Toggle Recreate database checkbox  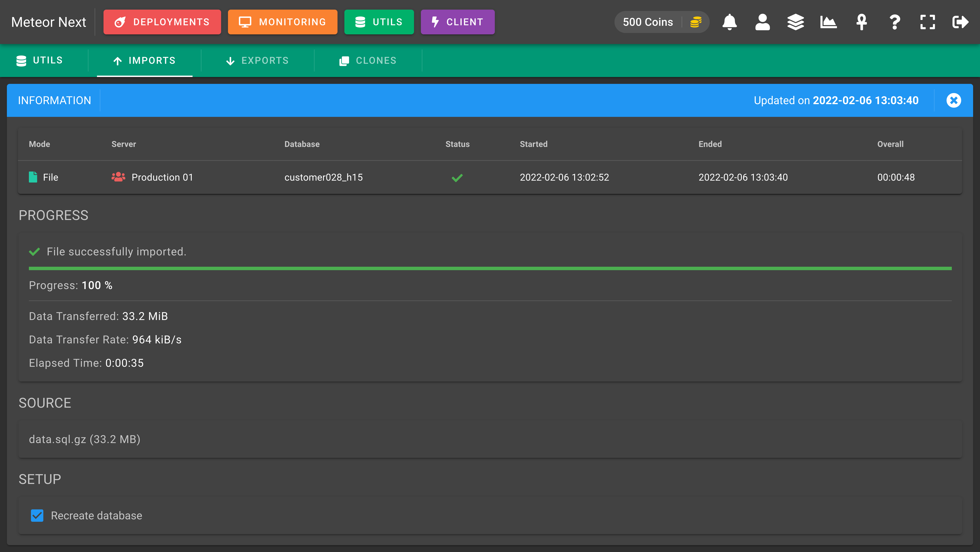point(37,516)
